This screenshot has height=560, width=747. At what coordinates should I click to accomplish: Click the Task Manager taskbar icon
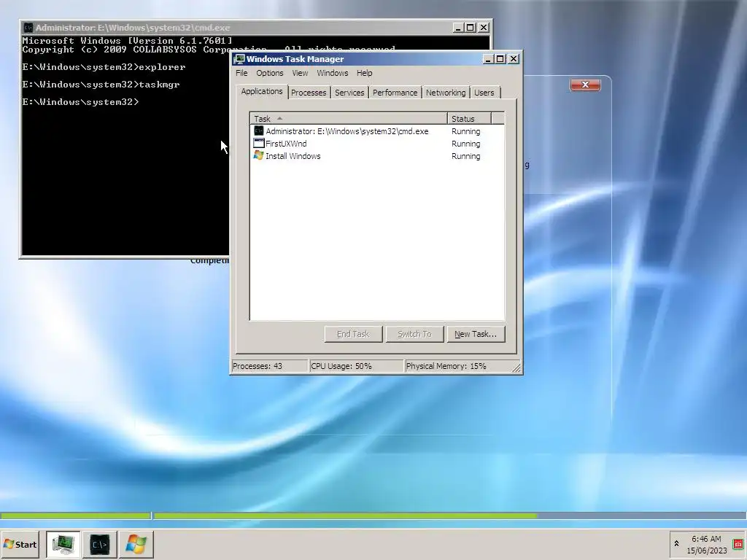coord(63,544)
